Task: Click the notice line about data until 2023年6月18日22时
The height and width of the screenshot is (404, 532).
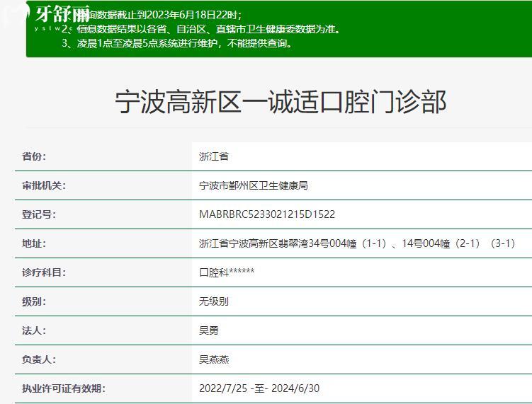Action: (152, 15)
